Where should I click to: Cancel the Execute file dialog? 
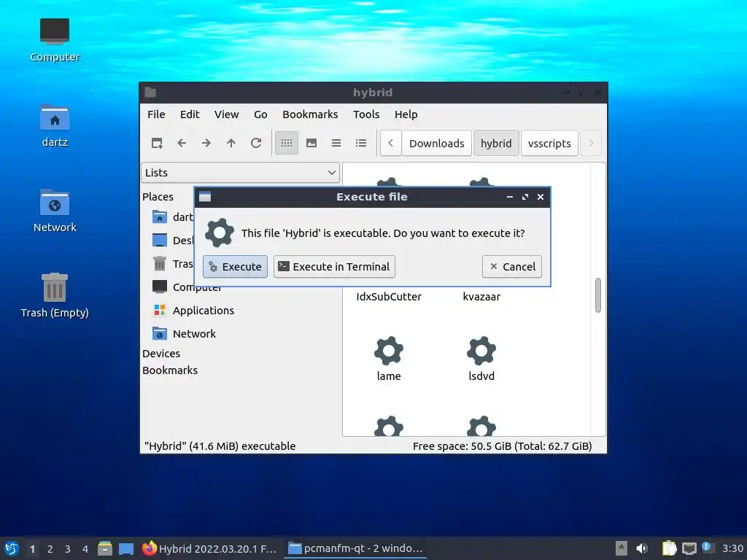512,267
